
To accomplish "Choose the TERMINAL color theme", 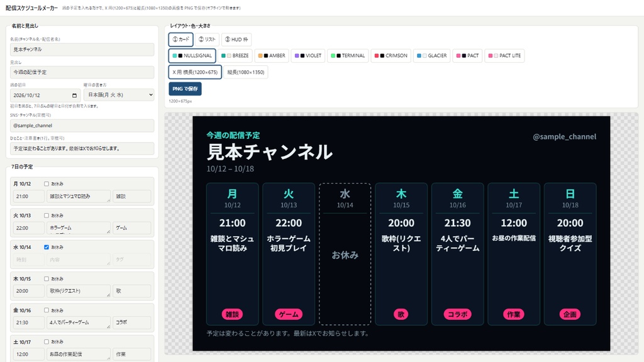I will (348, 55).
